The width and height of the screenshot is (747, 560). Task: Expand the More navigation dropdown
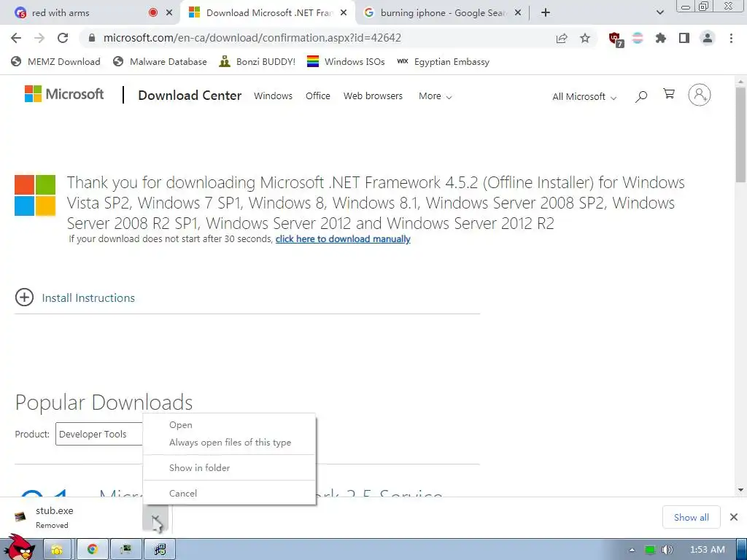point(435,96)
